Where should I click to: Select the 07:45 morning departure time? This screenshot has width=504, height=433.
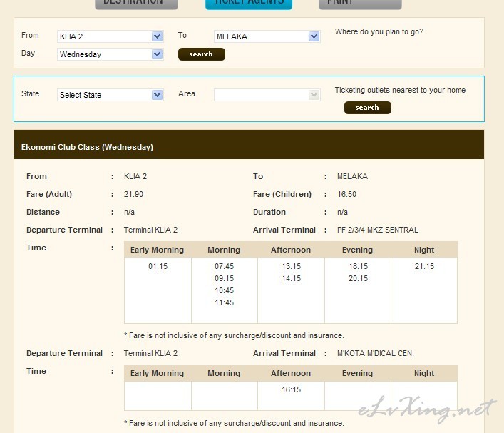click(x=224, y=267)
